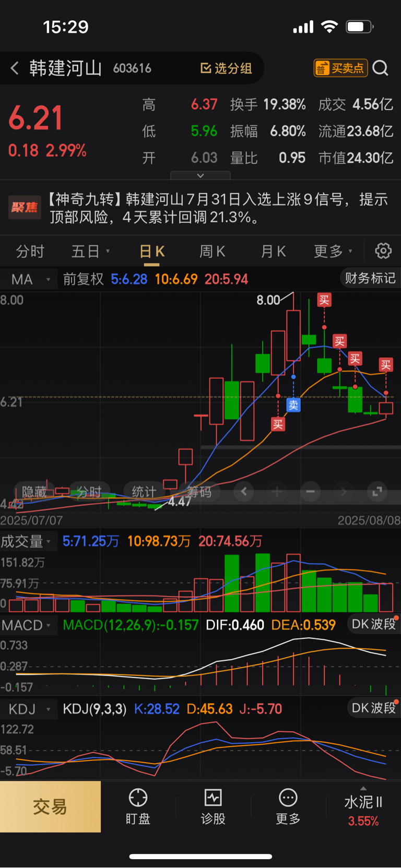Tap the 603616 stock code
Viewport: 401px width, 868px height.
[x=132, y=68]
